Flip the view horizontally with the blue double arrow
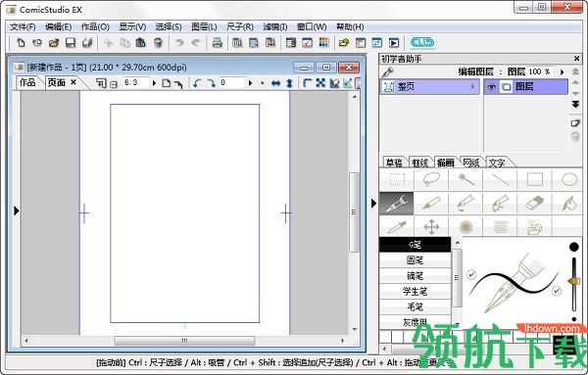This screenshot has height=375, width=588. [x=275, y=83]
